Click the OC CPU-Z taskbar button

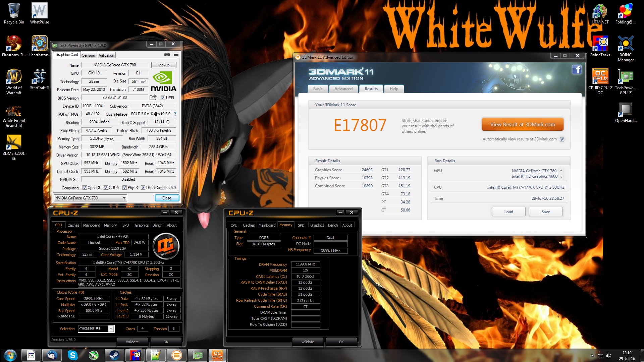[218, 355]
